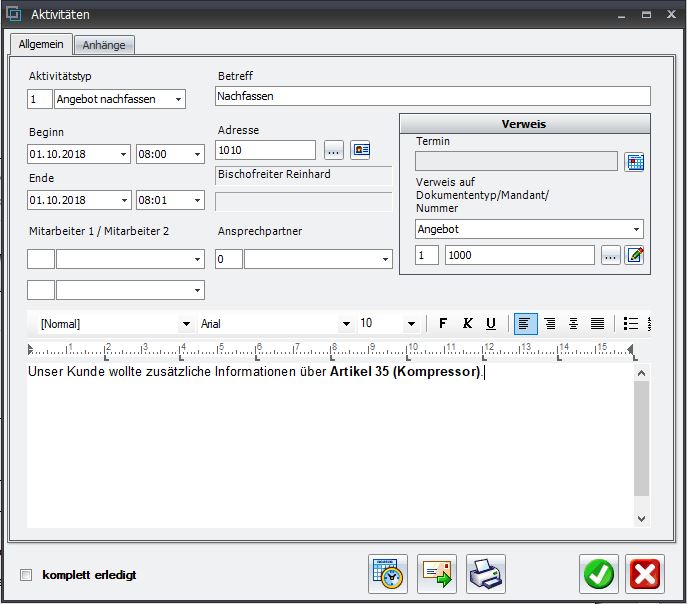Click the calendar clock icon at bottom

click(x=388, y=574)
